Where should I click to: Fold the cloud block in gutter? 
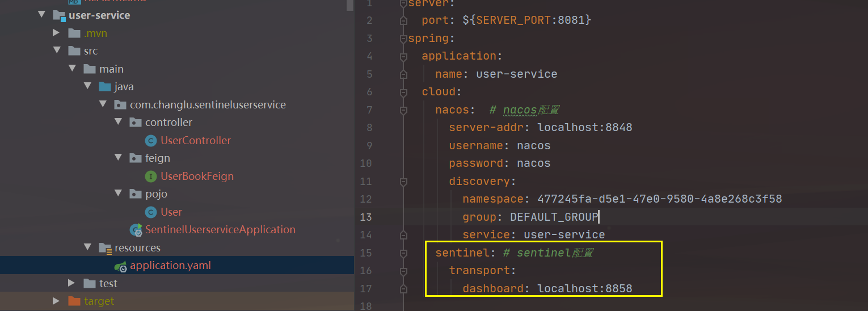[x=403, y=92]
